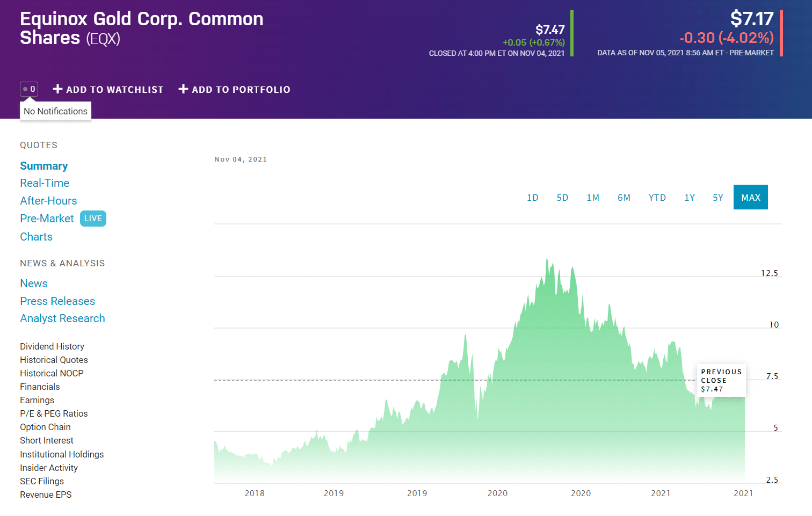Click the MAX chart range button

pyautogui.click(x=751, y=197)
